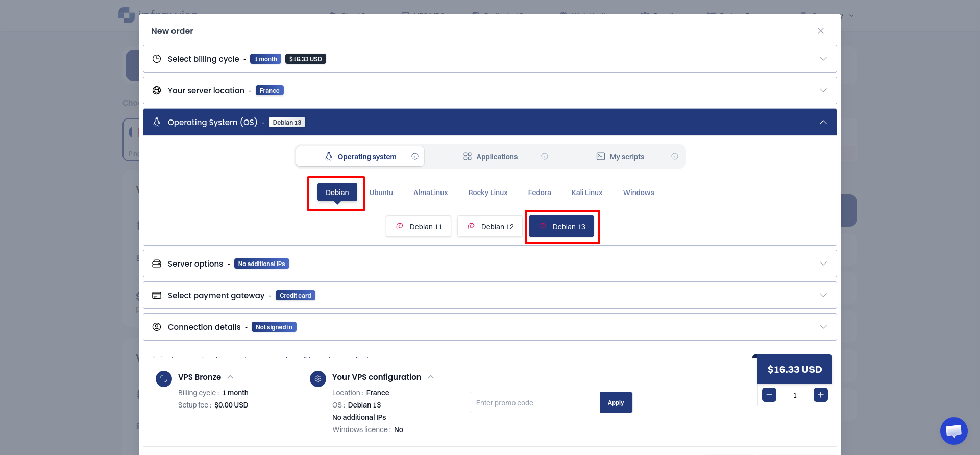Choose the Fedora OS family
The height and width of the screenshot is (455, 980).
[540, 193]
